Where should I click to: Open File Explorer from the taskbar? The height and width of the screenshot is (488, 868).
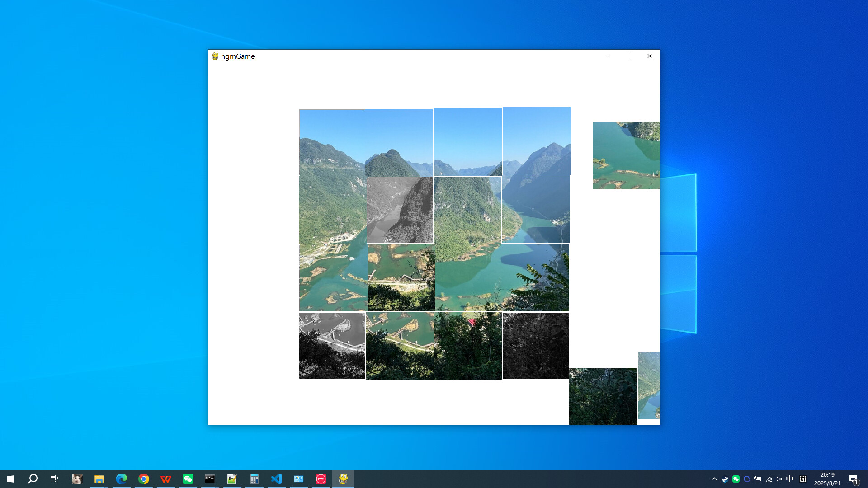(x=99, y=479)
